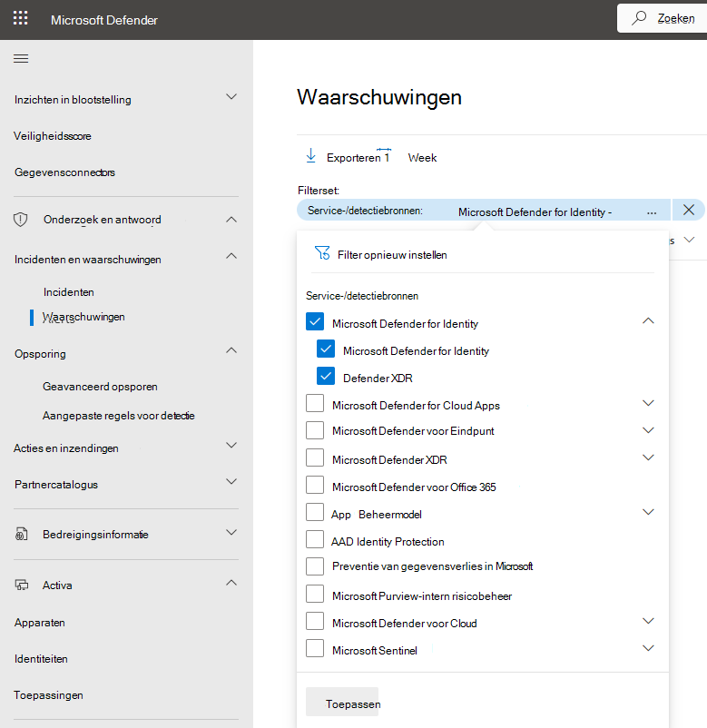707x728 pixels.
Task: Check Microsoft Defender voor Eindpunt
Action: pos(315,430)
